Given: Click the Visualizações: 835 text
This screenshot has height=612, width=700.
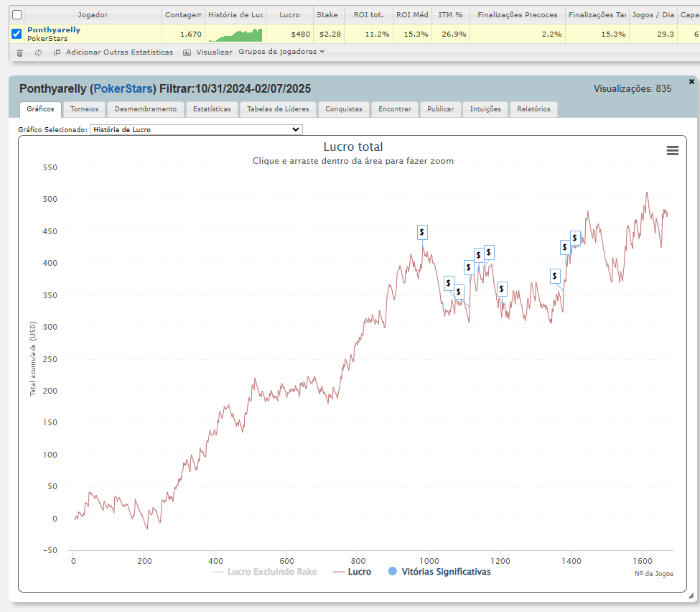Looking at the screenshot, I should tap(632, 88).
